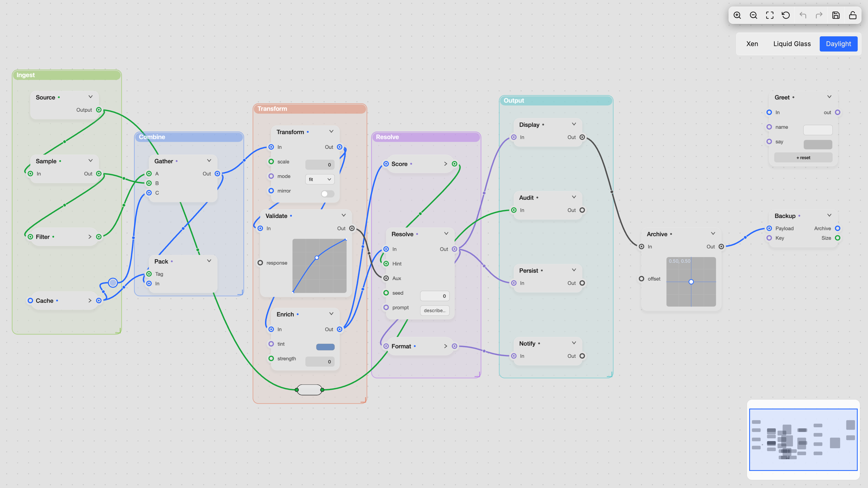Click the Source Output port
This screenshot has height=488, width=868.
(x=99, y=110)
